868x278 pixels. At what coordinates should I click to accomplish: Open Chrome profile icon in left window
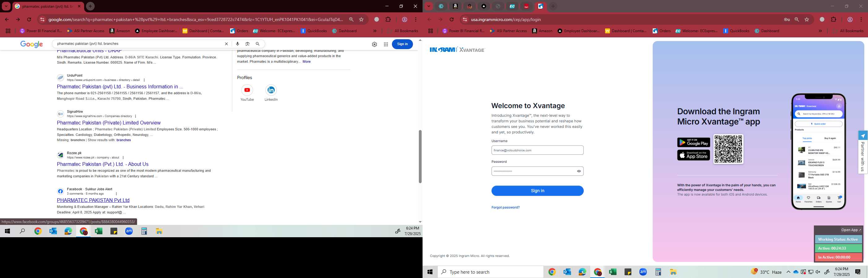coord(405,19)
